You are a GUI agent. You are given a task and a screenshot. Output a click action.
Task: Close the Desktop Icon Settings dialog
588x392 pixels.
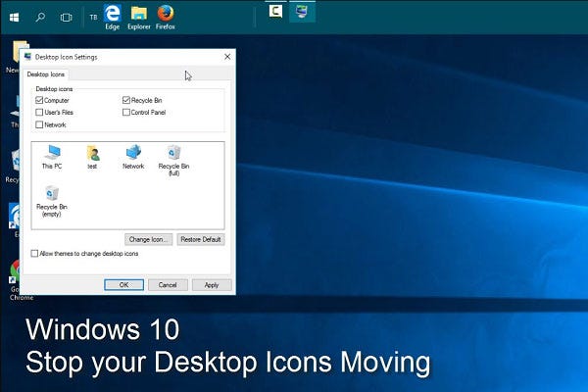(227, 57)
